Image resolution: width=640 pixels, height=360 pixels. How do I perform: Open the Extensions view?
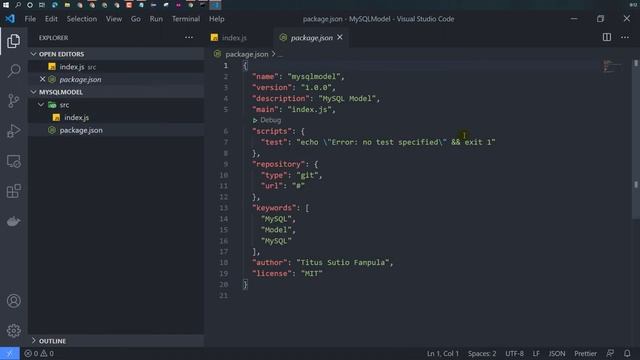coord(13,191)
